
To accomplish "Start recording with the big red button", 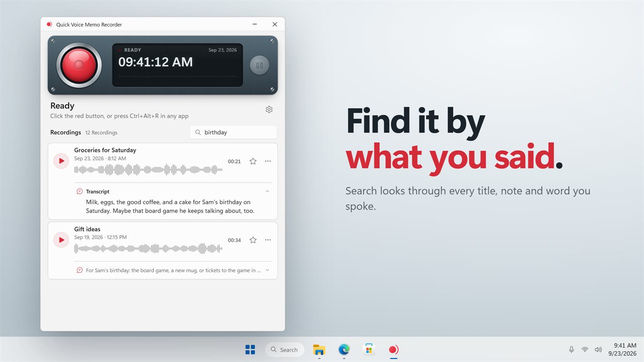I will pos(79,65).
